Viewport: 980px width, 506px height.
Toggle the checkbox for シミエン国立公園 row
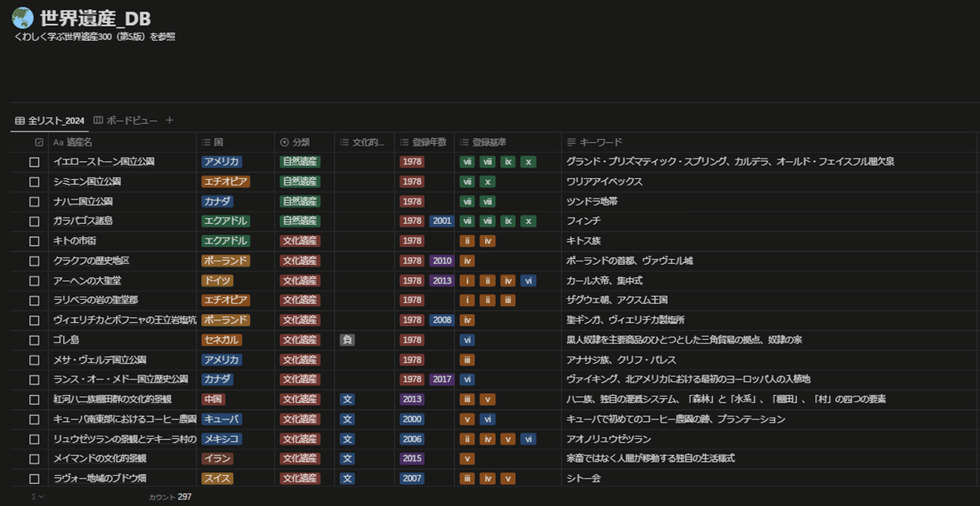pyautogui.click(x=34, y=181)
